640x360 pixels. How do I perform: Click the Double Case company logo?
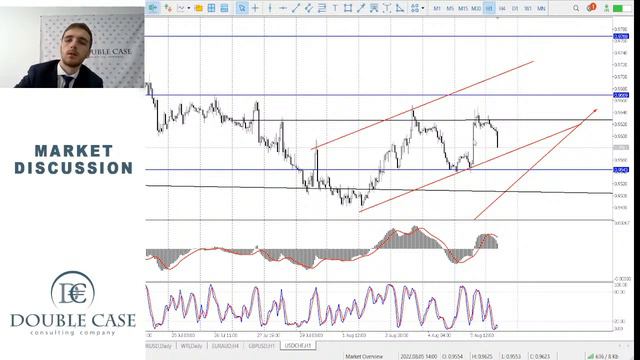[x=73, y=303]
